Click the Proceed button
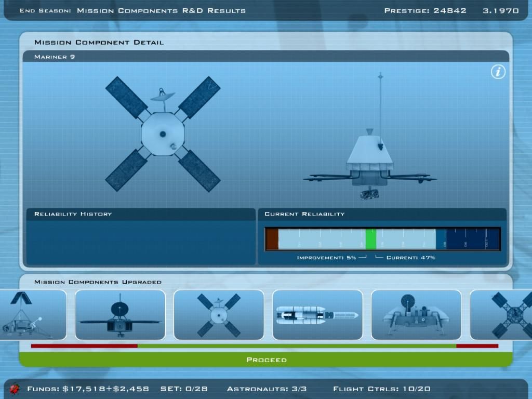 tap(266, 360)
